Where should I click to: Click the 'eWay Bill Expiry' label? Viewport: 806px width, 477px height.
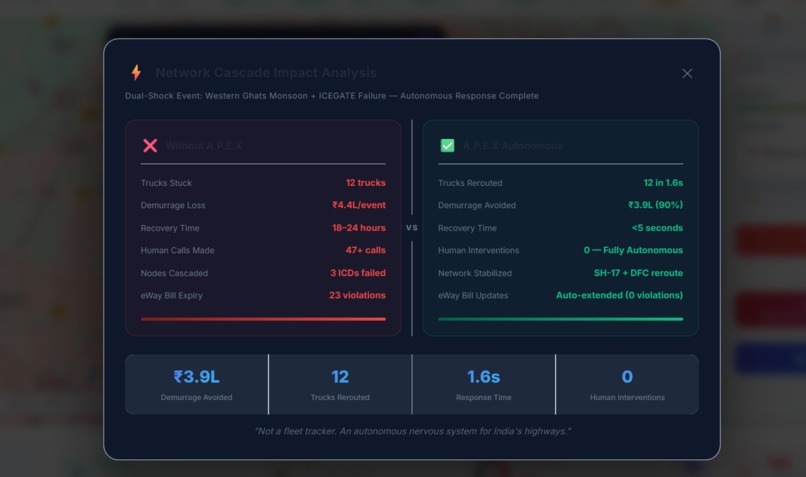(x=172, y=296)
